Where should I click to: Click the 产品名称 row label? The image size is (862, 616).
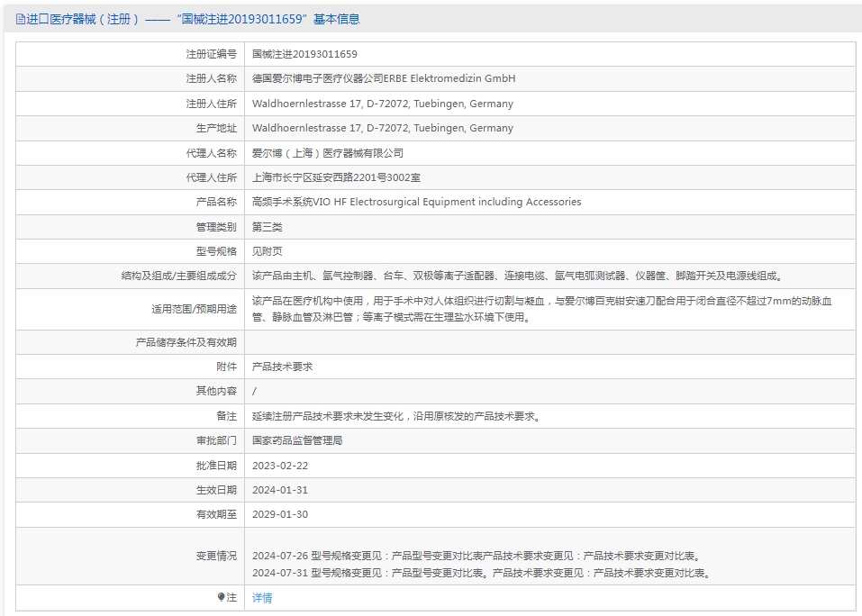tap(216, 202)
